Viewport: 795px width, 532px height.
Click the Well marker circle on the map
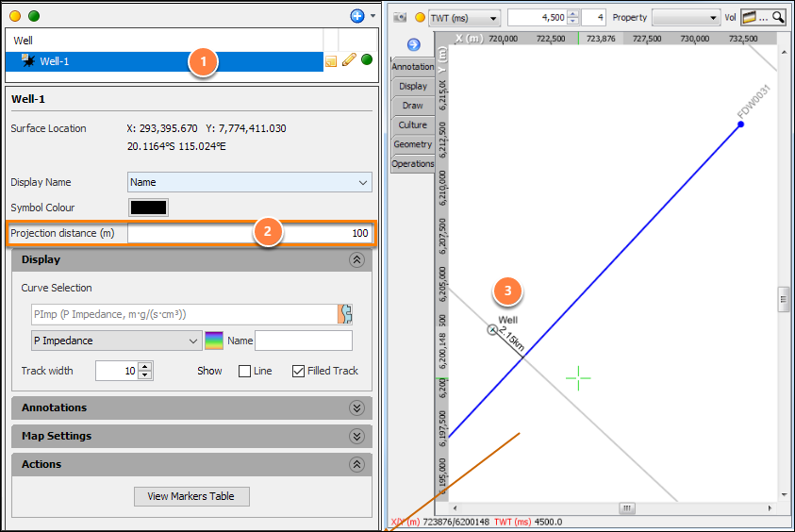click(491, 330)
